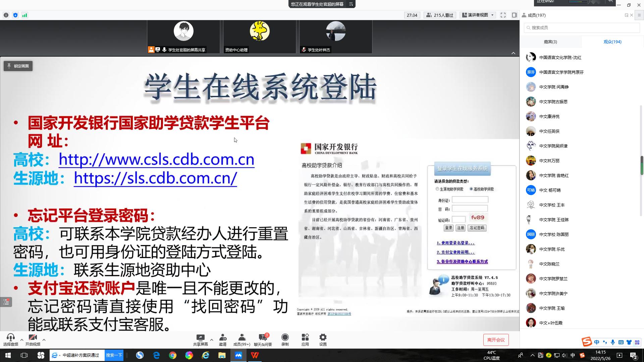Click the fullscreen icon in the top bar
Viewport: 644px width, 362px height.
(x=503, y=15)
